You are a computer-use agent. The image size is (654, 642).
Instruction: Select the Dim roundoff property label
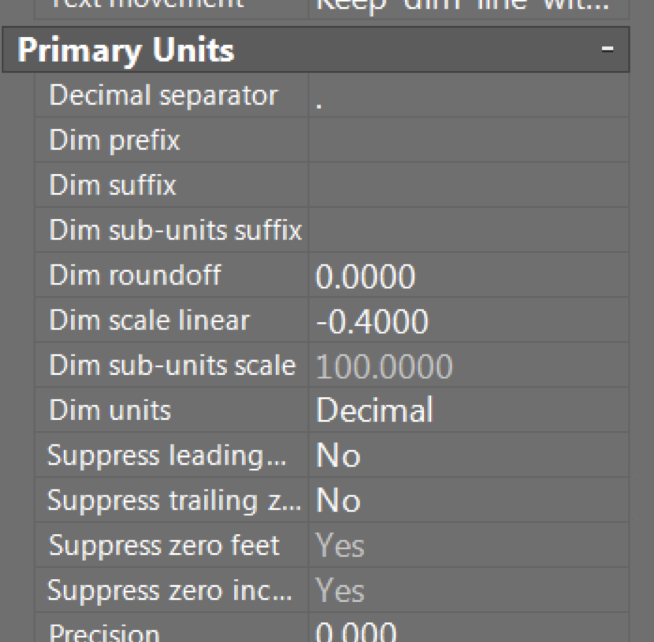click(135, 276)
